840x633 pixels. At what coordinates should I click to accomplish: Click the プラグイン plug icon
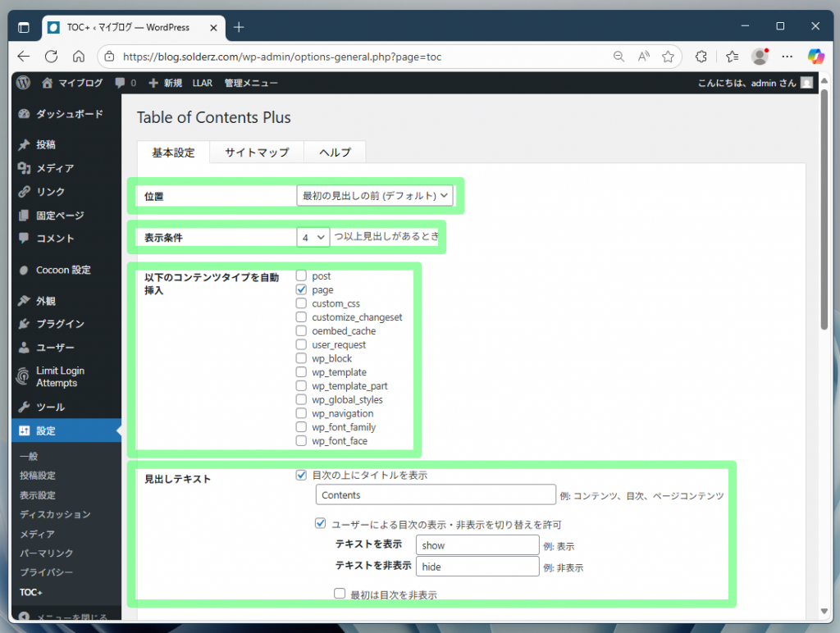click(25, 324)
